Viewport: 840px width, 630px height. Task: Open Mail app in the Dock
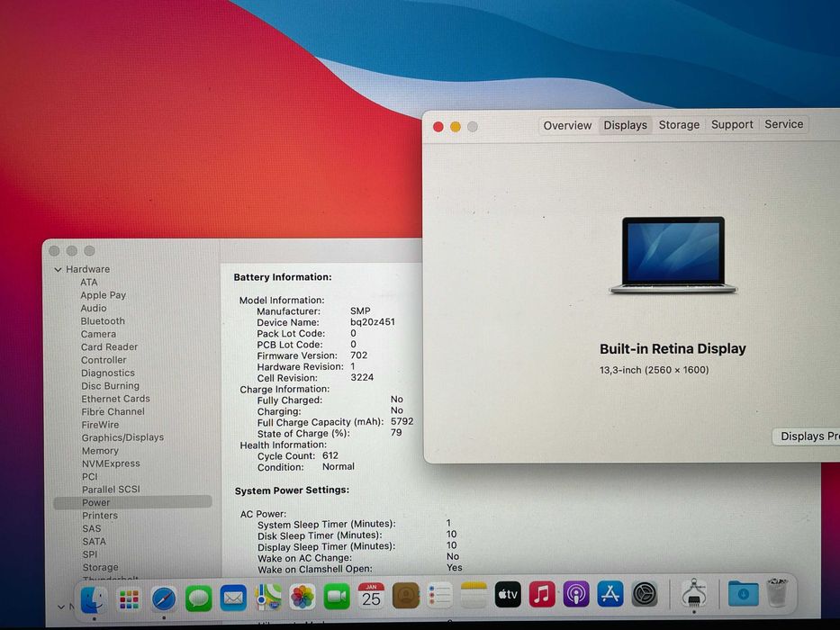coord(233,598)
